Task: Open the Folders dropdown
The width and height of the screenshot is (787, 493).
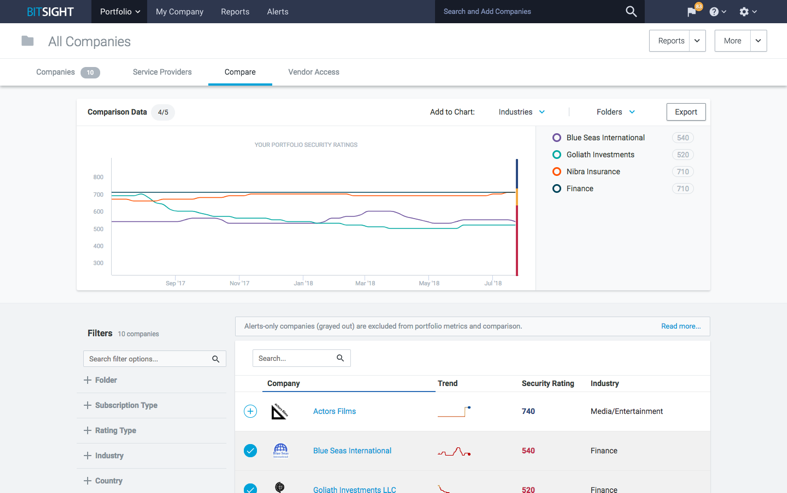Action: pyautogui.click(x=615, y=112)
